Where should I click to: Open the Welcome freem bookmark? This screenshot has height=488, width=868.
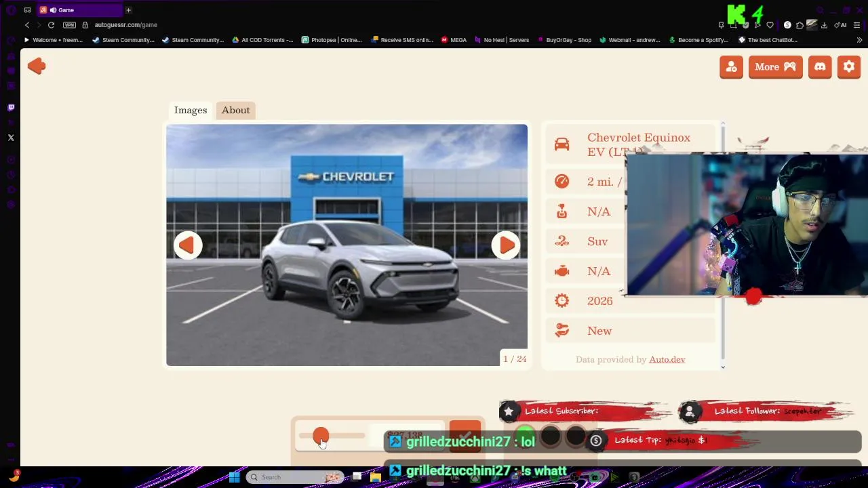pos(53,40)
